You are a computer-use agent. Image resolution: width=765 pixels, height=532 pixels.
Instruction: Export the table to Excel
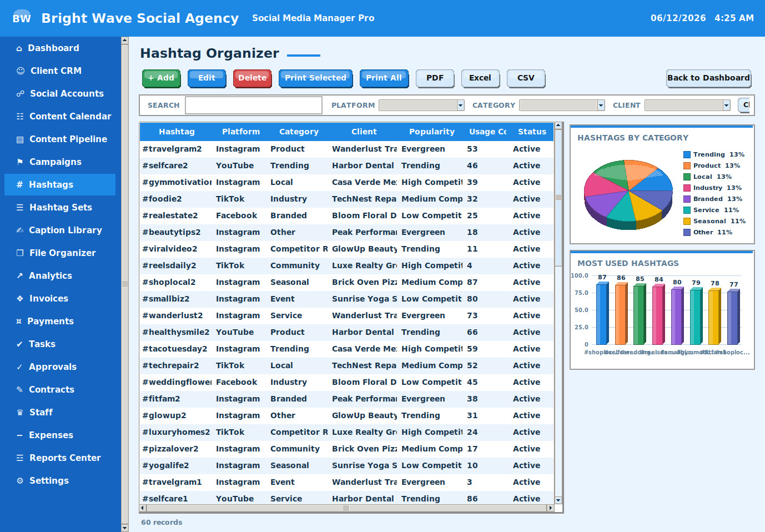[480, 78]
